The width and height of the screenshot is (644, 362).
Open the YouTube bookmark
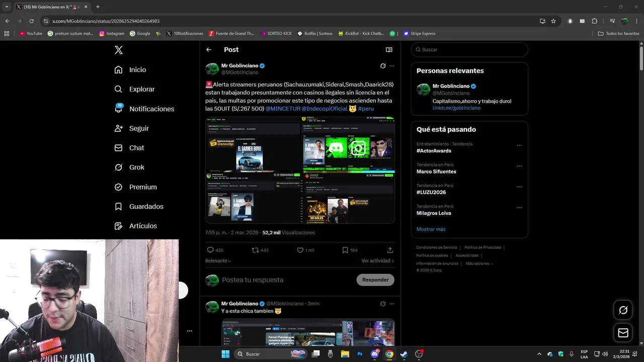(31, 34)
